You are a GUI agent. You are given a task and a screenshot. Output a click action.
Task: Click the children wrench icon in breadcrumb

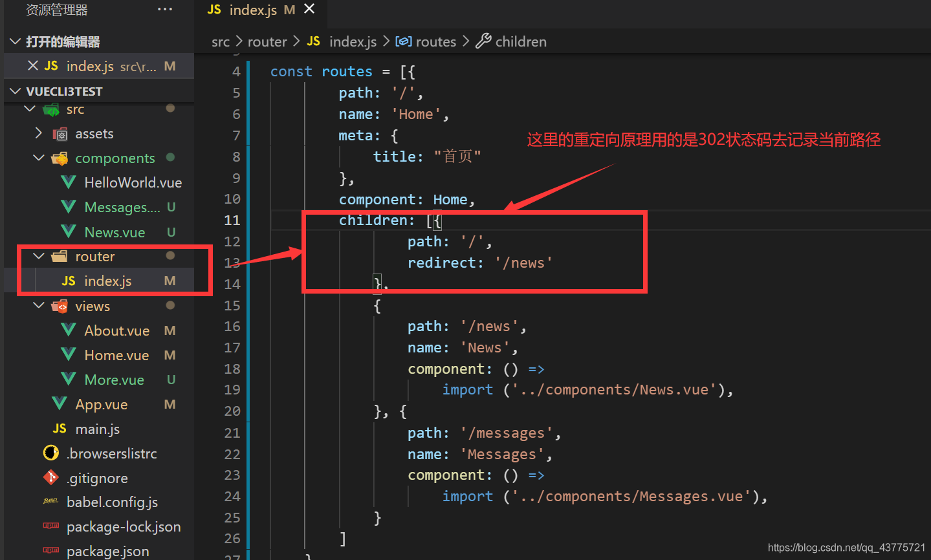[x=483, y=41]
